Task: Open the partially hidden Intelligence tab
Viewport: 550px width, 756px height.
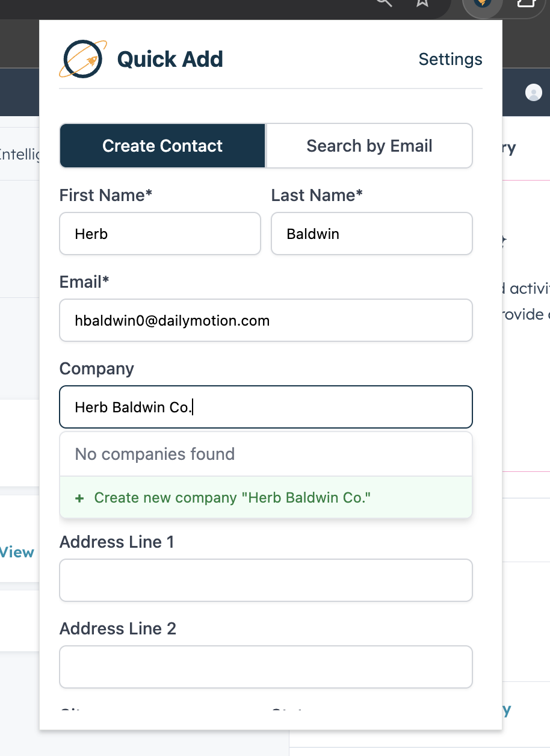Action: (19, 155)
